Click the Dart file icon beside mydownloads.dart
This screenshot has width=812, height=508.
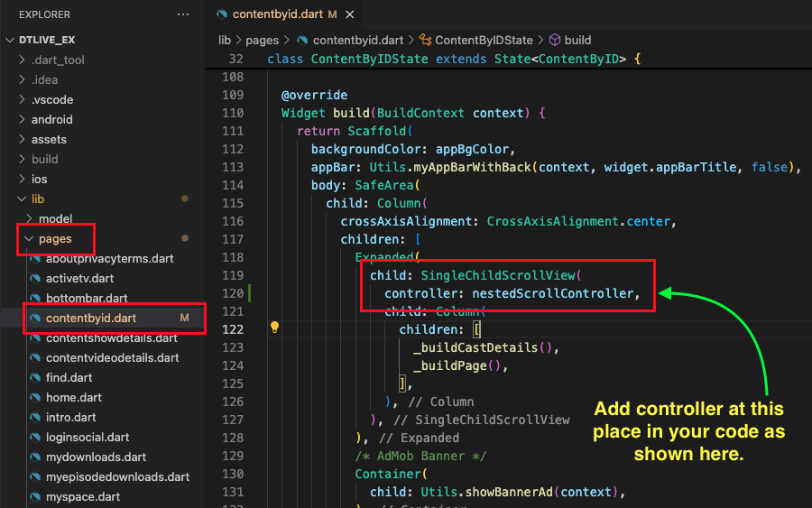click(35, 457)
